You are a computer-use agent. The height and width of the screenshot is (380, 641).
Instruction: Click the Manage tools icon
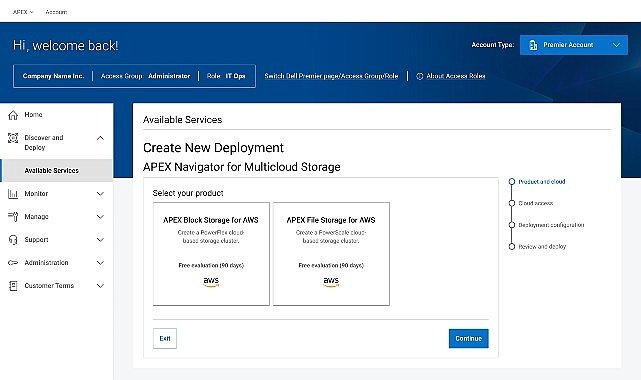point(13,217)
